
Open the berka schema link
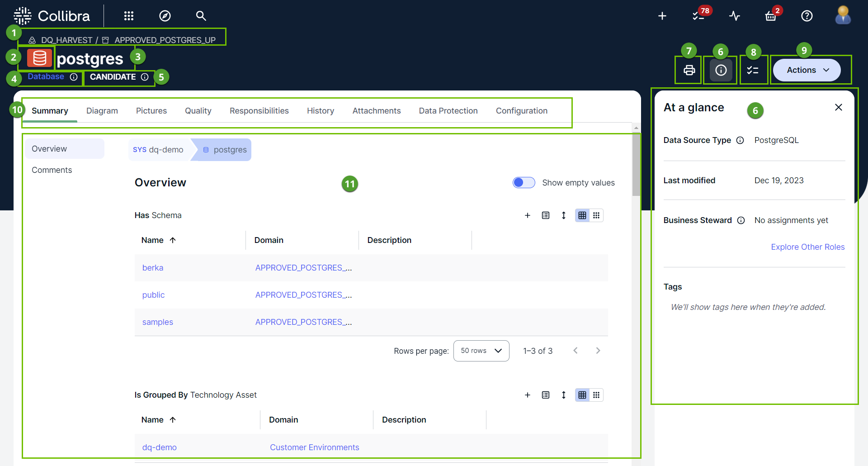pyautogui.click(x=153, y=268)
